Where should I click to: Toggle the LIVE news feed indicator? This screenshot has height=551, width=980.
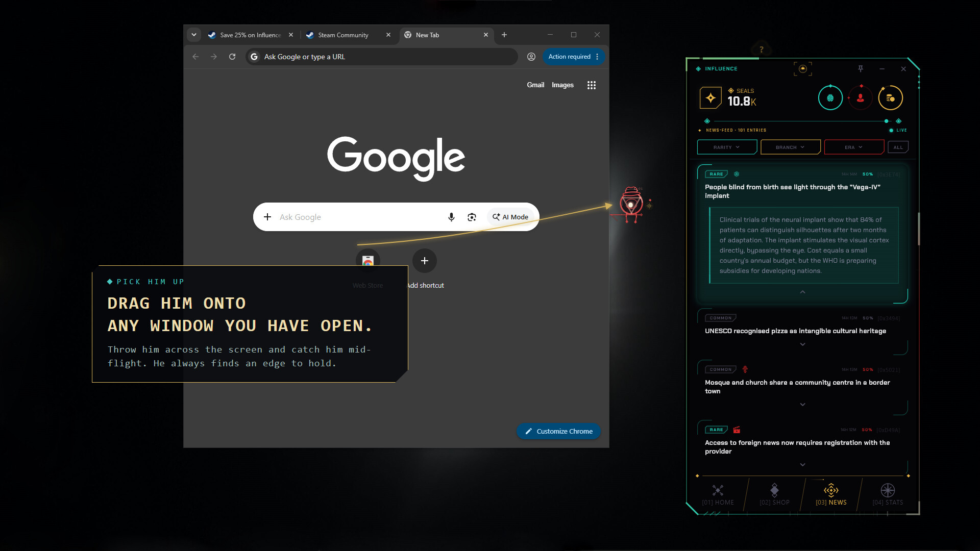[898, 130]
